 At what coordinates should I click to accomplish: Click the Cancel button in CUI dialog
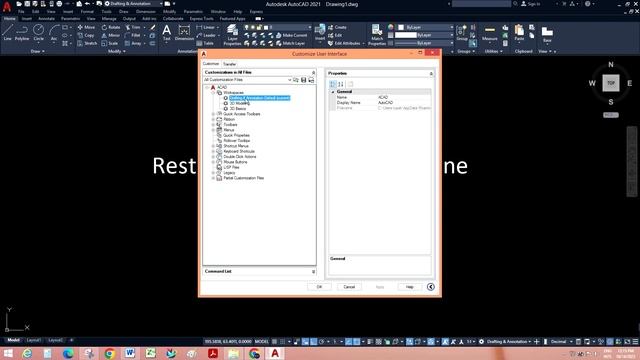click(x=349, y=287)
